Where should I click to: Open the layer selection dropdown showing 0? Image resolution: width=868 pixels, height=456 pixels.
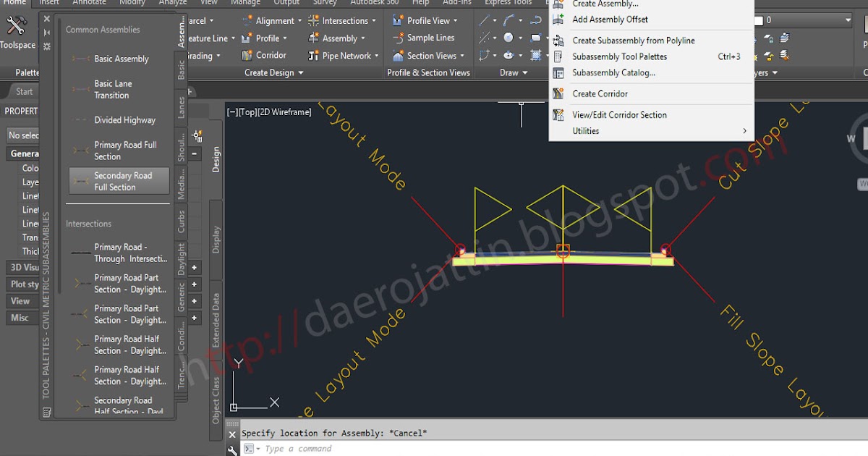[x=848, y=20]
